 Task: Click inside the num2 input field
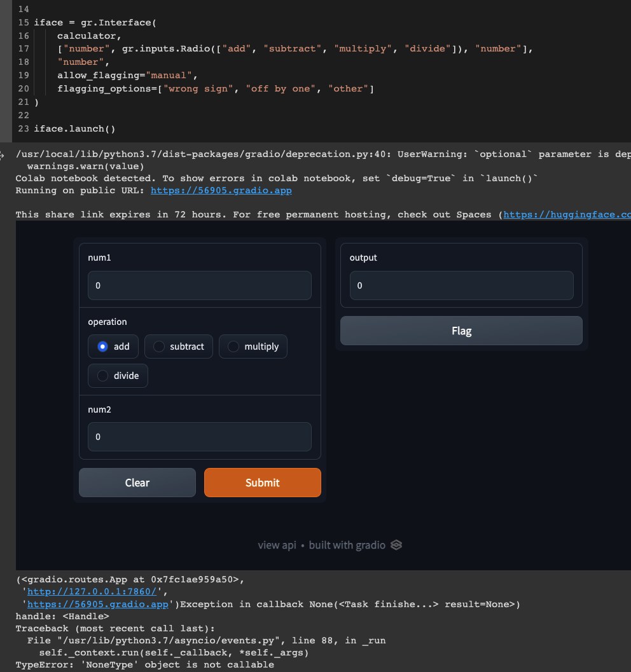199,437
